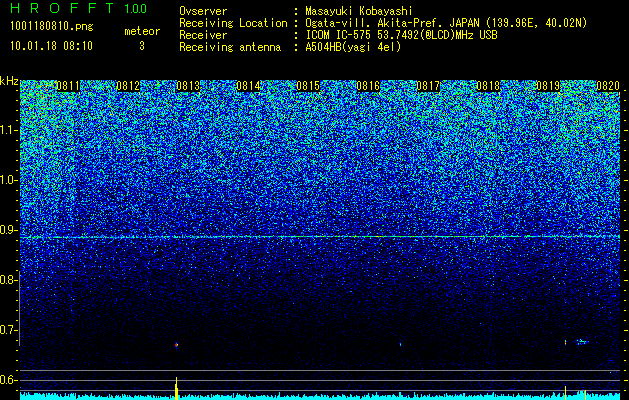Click the 'Ovserver' field label

tap(203, 11)
